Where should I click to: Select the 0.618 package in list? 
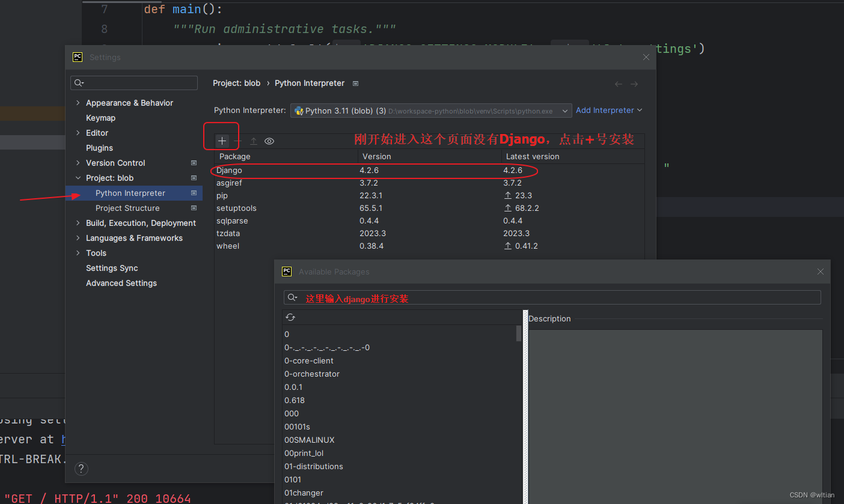coord(295,401)
